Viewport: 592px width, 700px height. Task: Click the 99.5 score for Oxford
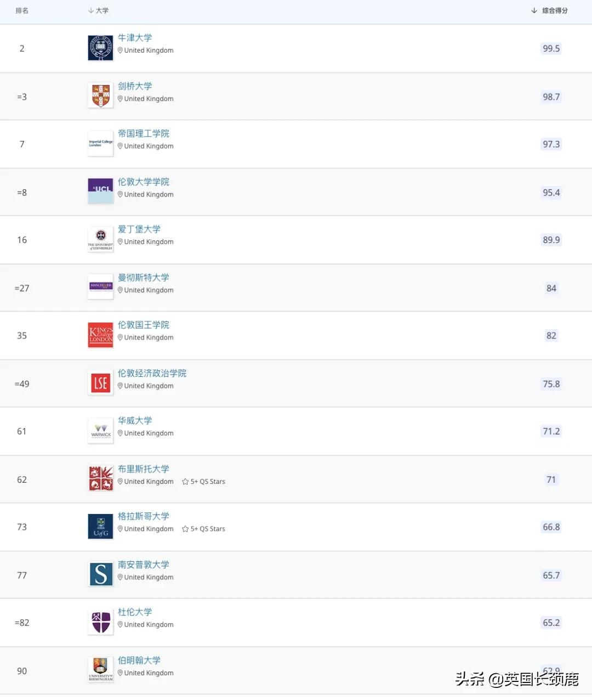(551, 48)
